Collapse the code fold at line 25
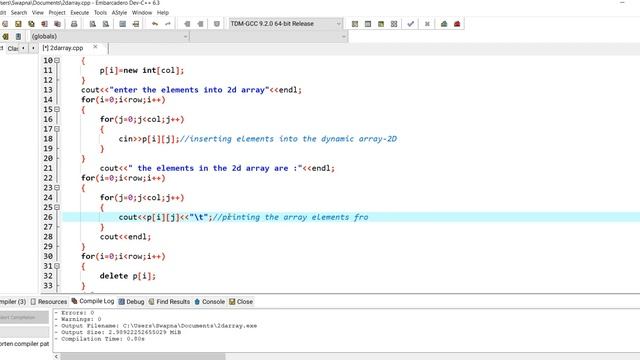The image size is (640, 360). coord(57,207)
